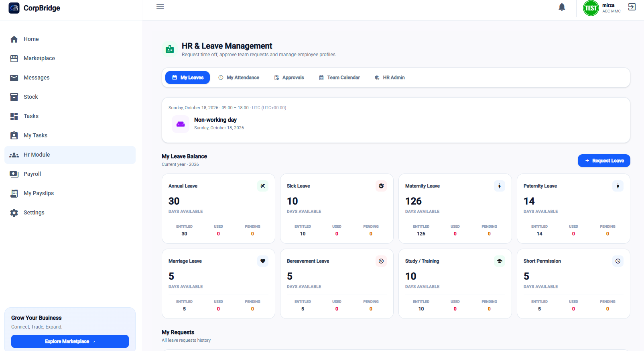Open the hamburger menu icon
This screenshot has width=644, height=351.
[x=160, y=7]
